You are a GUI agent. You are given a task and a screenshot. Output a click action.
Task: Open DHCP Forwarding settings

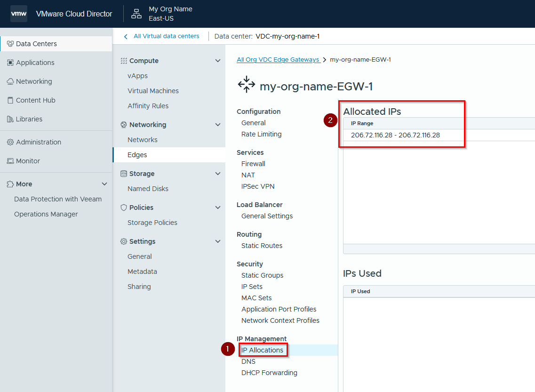[x=269, y=373]
